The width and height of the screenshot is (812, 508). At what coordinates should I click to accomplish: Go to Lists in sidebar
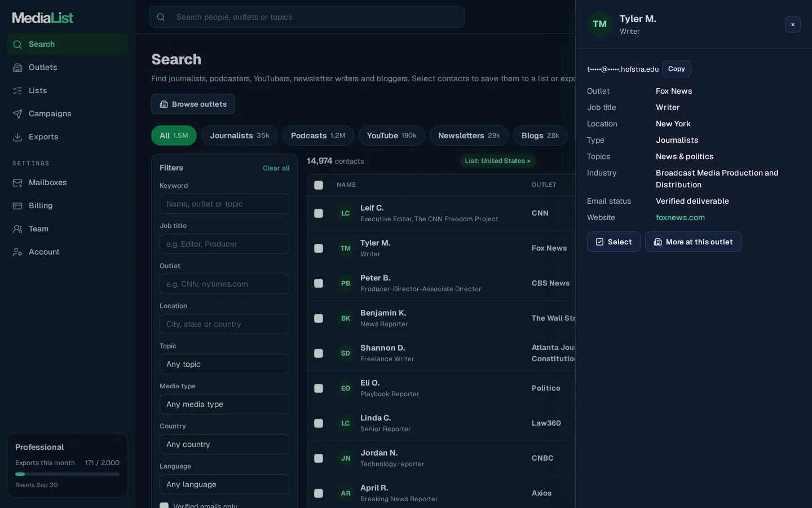[x=67, y=90]
